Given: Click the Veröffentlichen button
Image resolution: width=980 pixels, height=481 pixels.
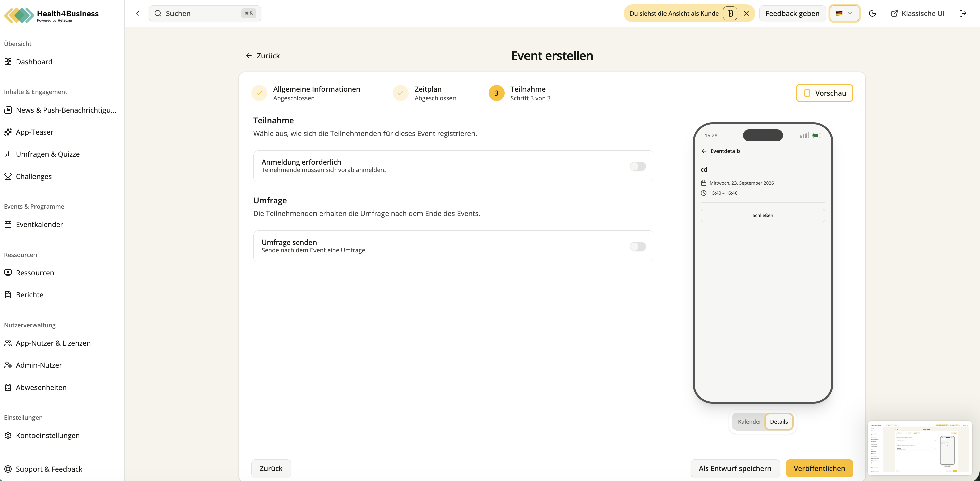Looking at the screenshot, I should click(819, 468).
